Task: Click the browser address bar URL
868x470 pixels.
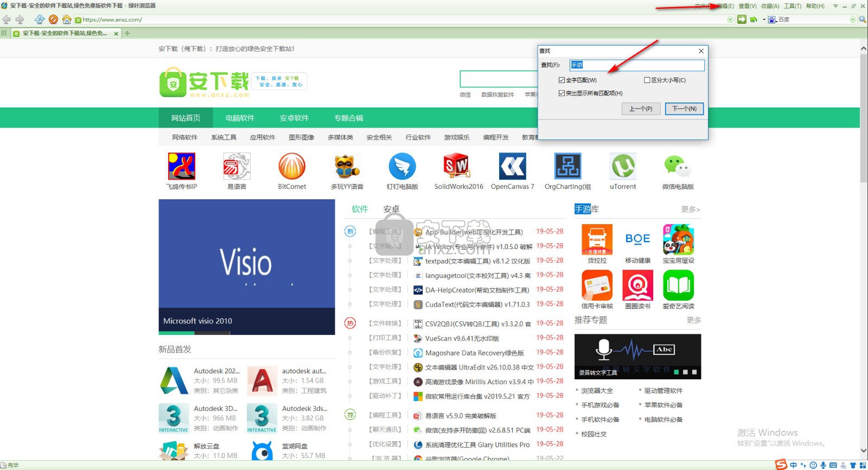Action: pyautogui.click(x=112, y=20)
